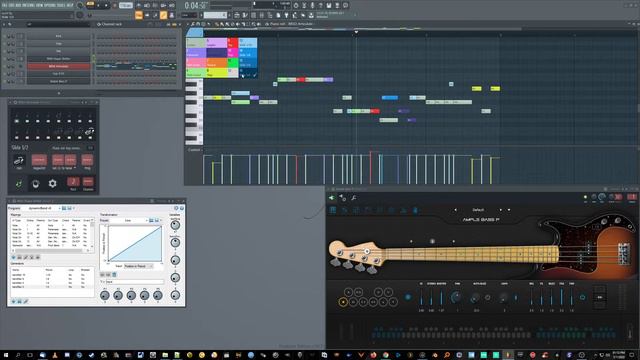Click the Y= formula input field
Viewport: 640px width, 360px height.
pos(135,282)
